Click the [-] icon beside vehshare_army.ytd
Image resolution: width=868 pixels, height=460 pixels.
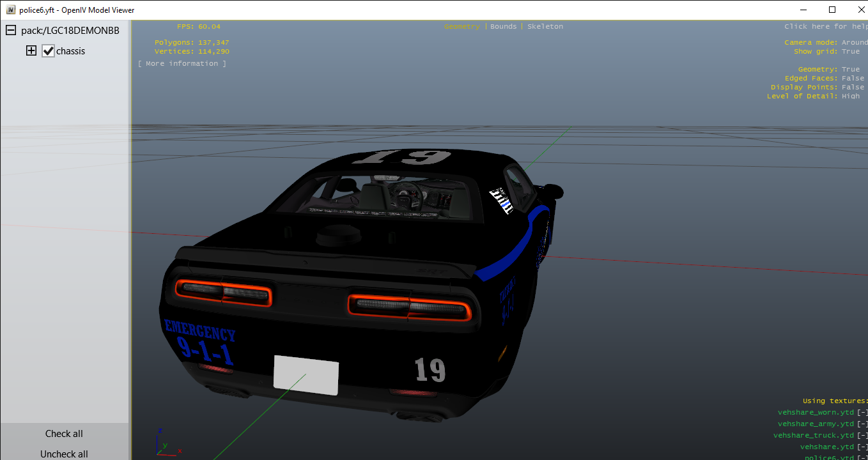click(x=862, y=424)
